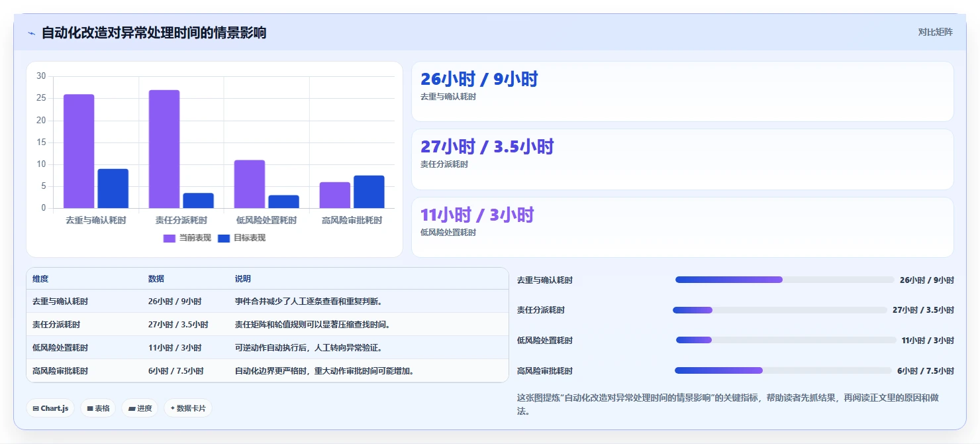Viewport: 980px width, 444px height.
Task: Click the 责任分派耗时 chart axis label
Action: pos(181,220)
